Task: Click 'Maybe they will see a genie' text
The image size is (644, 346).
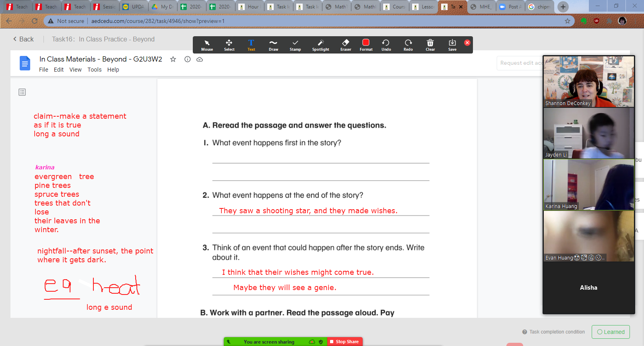Action: [285, 288]
